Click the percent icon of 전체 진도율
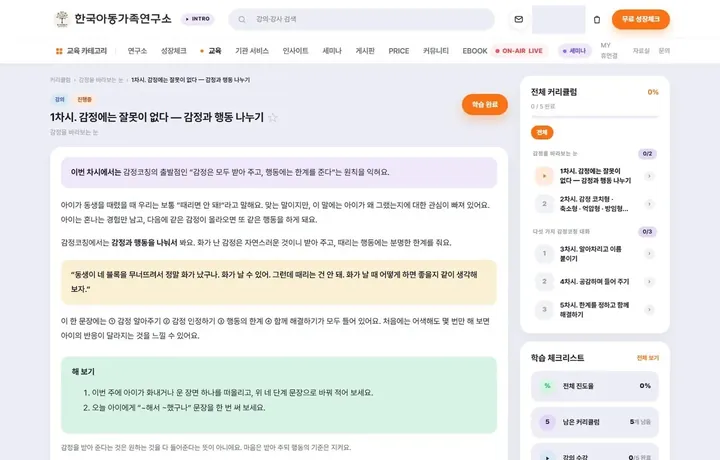 (547, 386)
